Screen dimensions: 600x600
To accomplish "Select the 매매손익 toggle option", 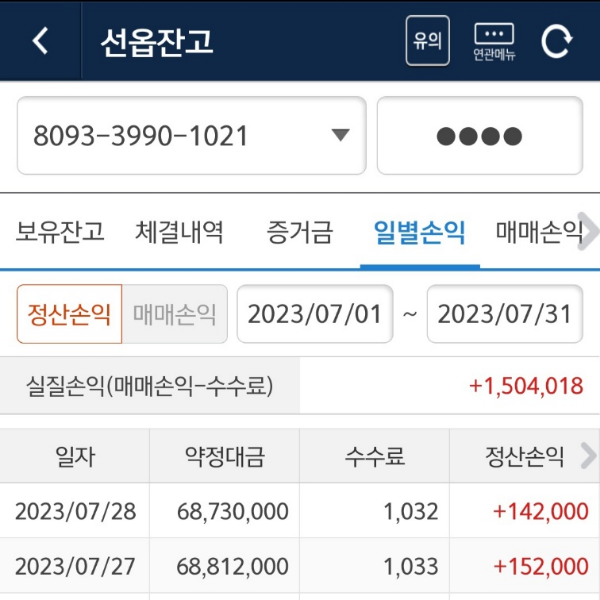I will 175,314.
